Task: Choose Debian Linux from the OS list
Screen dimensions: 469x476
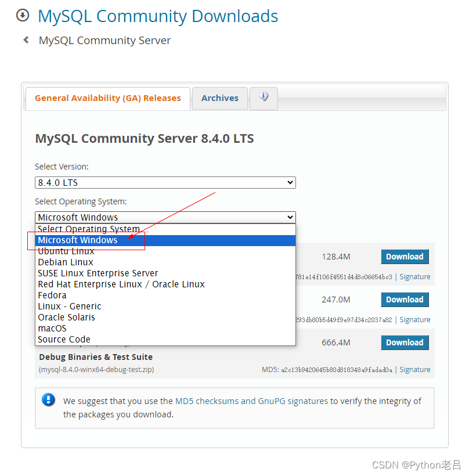Action: coord(165,262)
